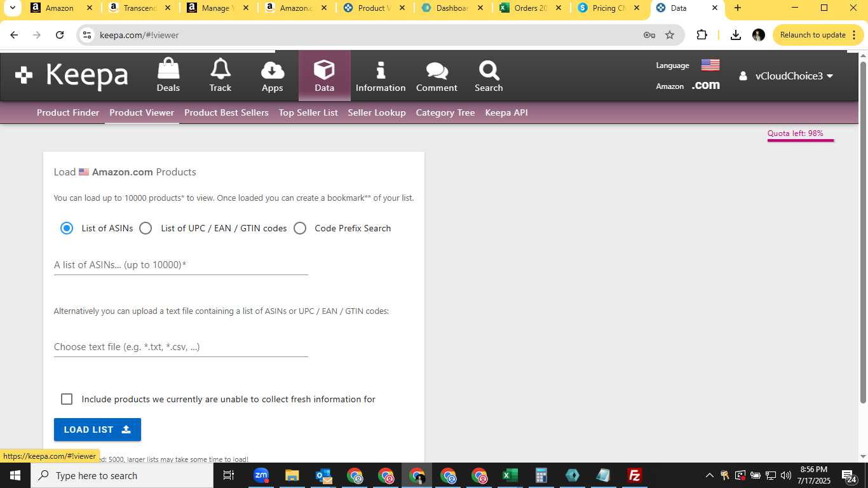
Task: Click the US flag Language icon
Action: [710, 65]
